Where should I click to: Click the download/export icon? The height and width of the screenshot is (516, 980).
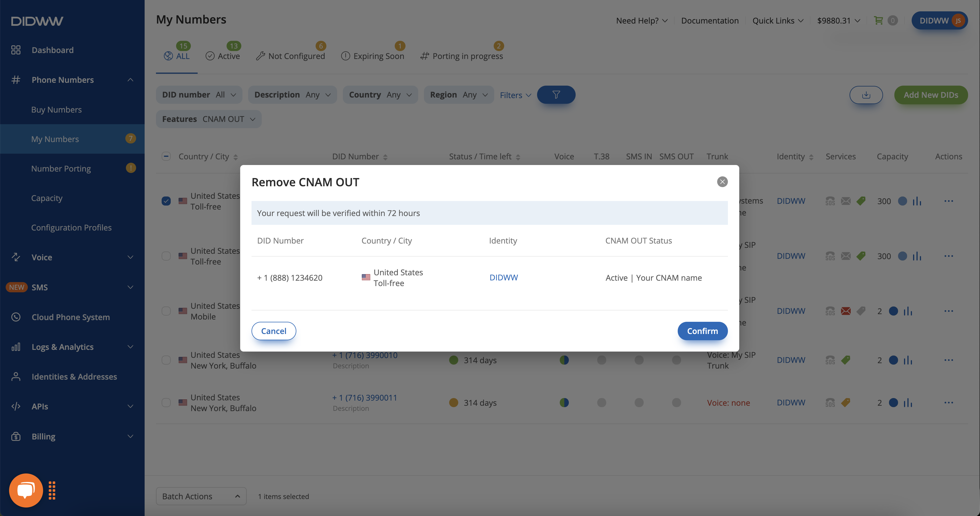(867, 95)
